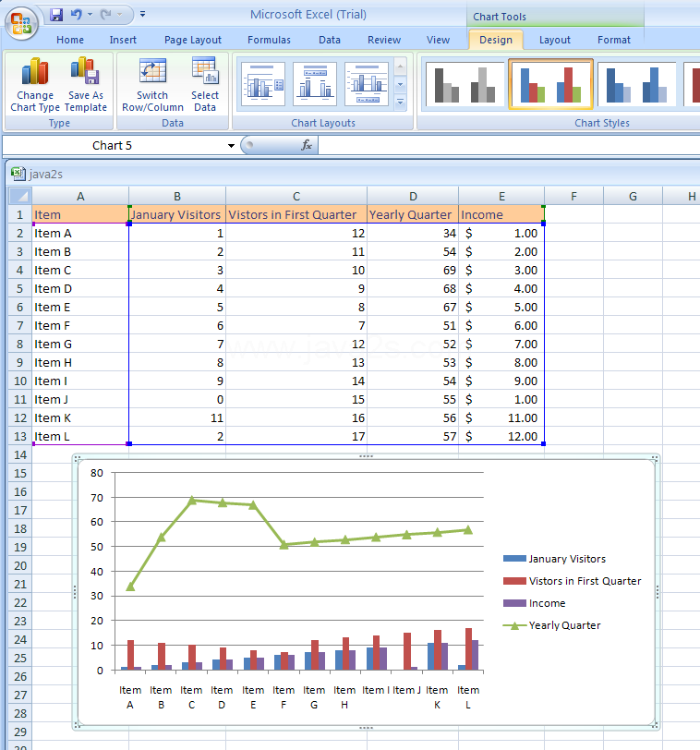The height and width of the screenshot is (750, 700).
Task: Open Customize Quick Access Toolbar dropdown
Action: pyautogui.click(x=142, y=15)
